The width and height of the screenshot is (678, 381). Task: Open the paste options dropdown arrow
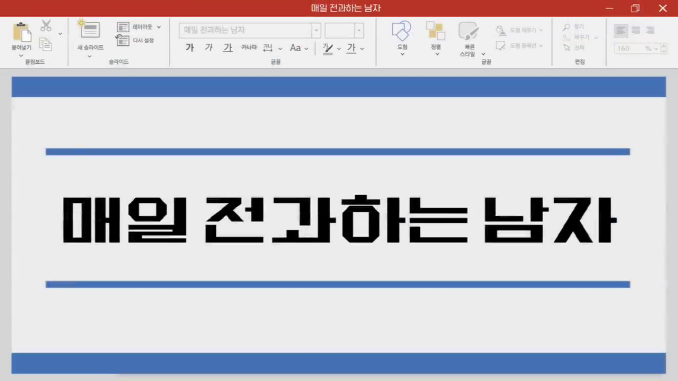21,56
